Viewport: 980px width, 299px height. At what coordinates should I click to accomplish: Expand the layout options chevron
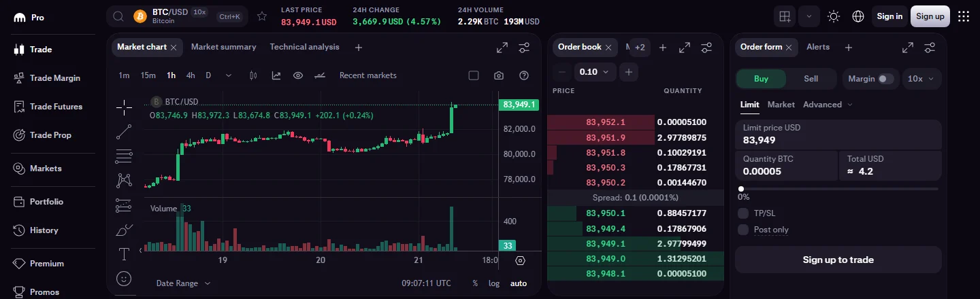pyautogui.click(x=809, y=16)
